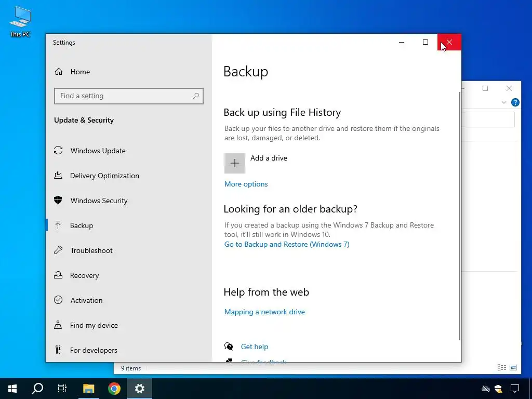This screenshot has width=532, height=399.
Task: Click the OneDrive cloud tray icon
Action: 486,389
